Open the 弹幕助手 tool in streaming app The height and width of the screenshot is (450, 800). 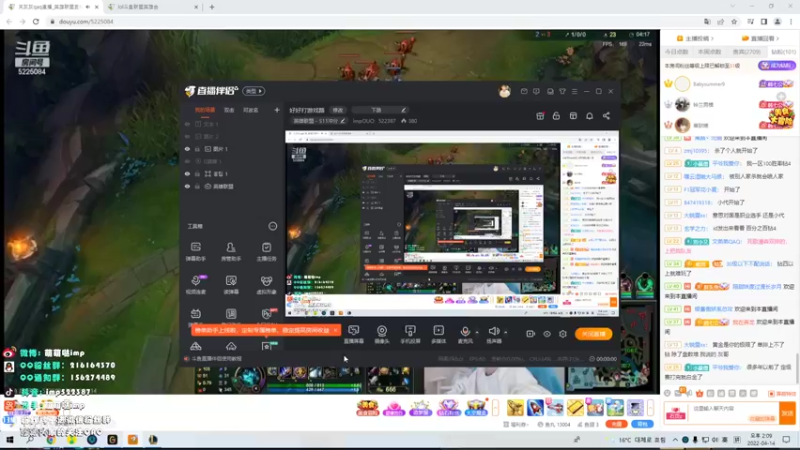(196, 252)
